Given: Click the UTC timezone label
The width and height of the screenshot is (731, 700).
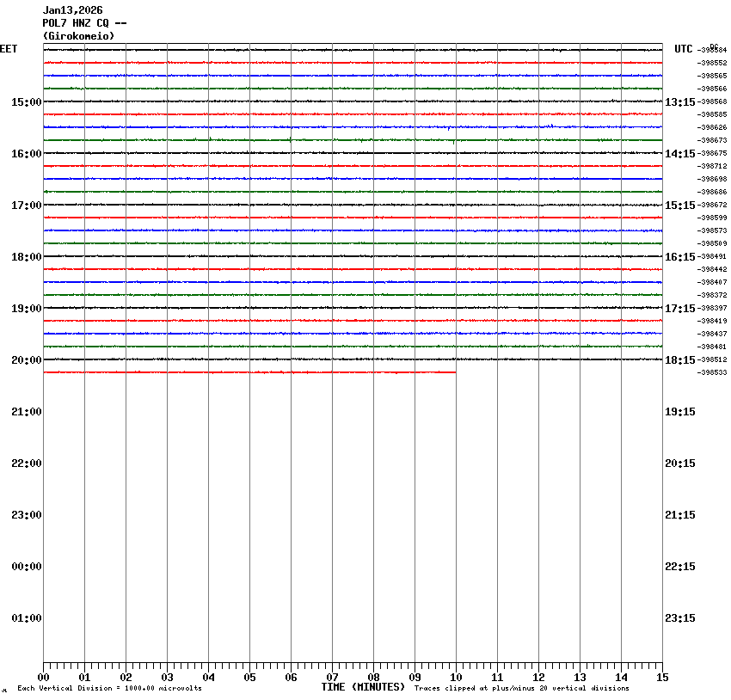Looking at the screenshot, I should pyautogui.click(x=683, y=49).
